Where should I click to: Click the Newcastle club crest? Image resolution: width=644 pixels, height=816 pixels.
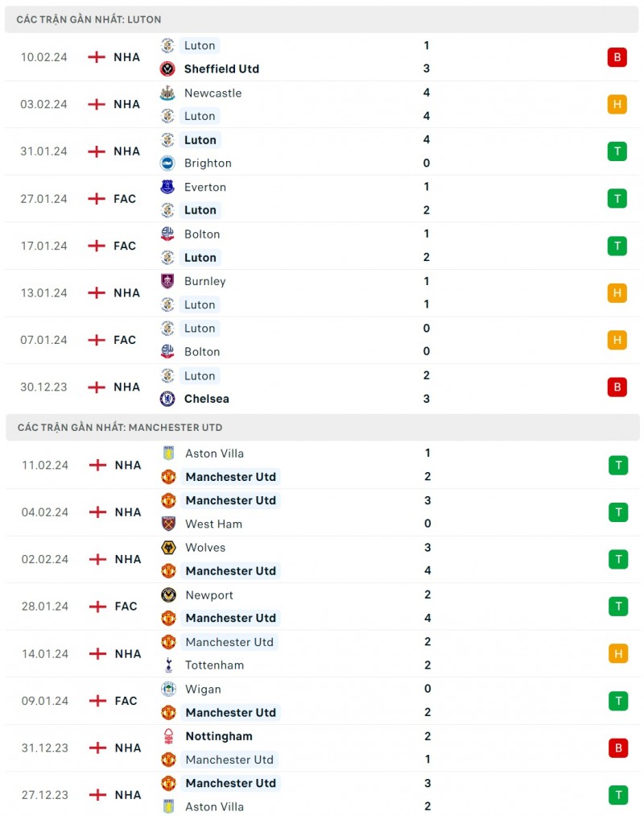(167, 93)
